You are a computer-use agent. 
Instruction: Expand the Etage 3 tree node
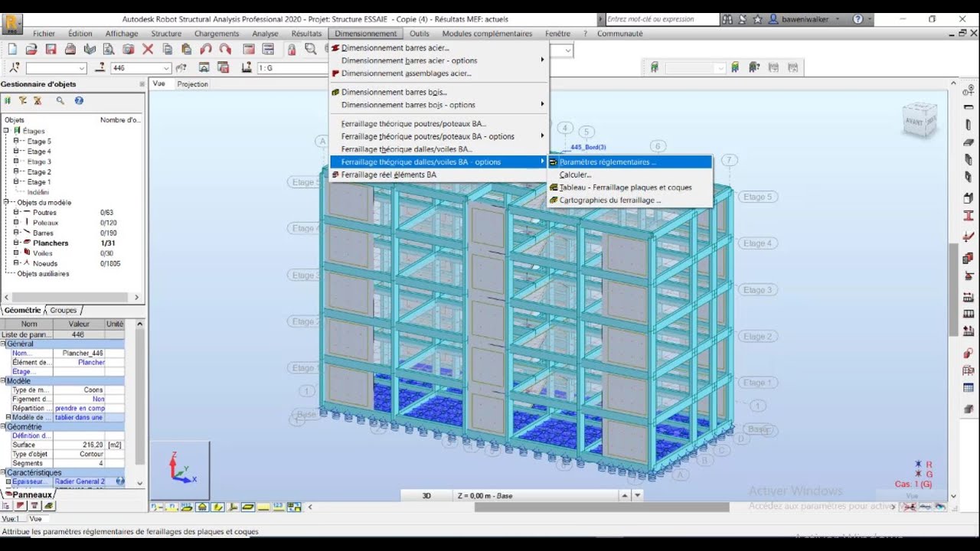click(16, 161)
